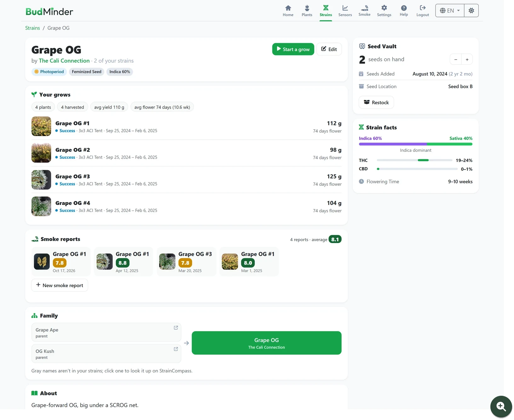Click the Restock button
Screen dimensions: 514x420
pyautogui.click(x=376, y=102)
